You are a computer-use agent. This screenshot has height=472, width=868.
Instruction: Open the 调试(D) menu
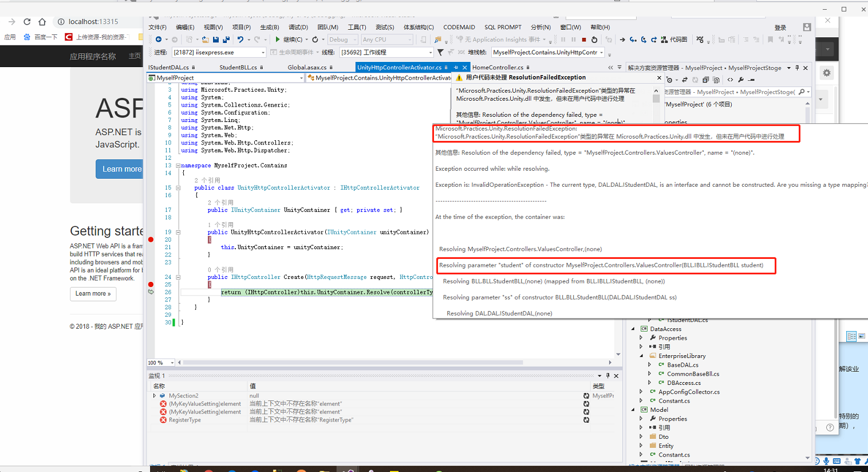(x=299, y=27)
